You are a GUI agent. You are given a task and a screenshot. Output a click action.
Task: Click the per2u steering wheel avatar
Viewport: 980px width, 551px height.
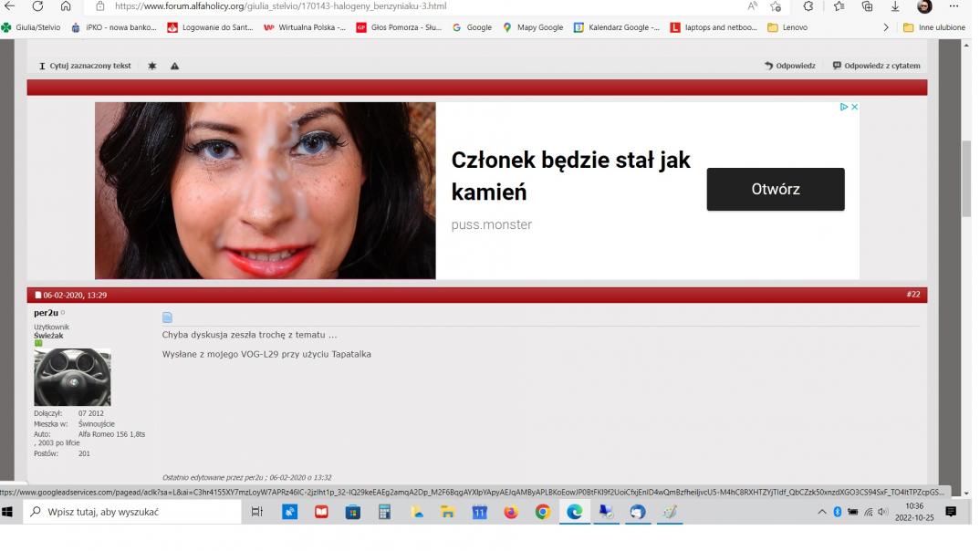click(x=72, y=378)
